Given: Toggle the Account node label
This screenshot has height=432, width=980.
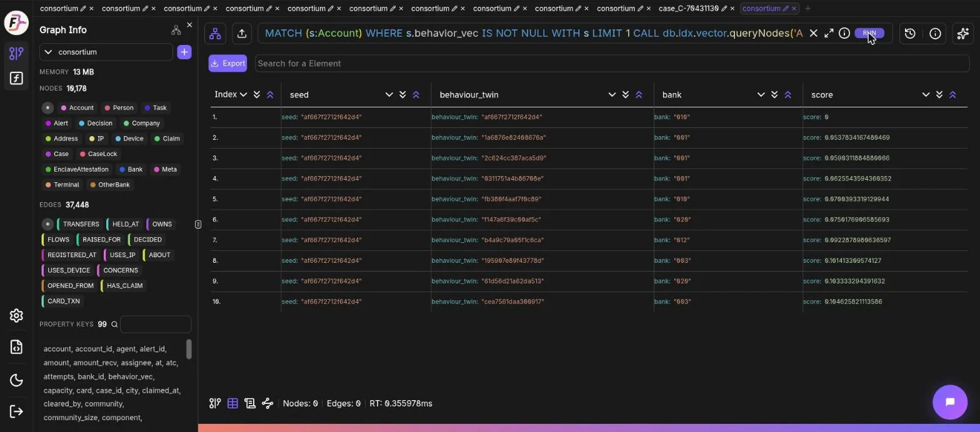Looking at the screenshot, I should (x=77, y=108).
